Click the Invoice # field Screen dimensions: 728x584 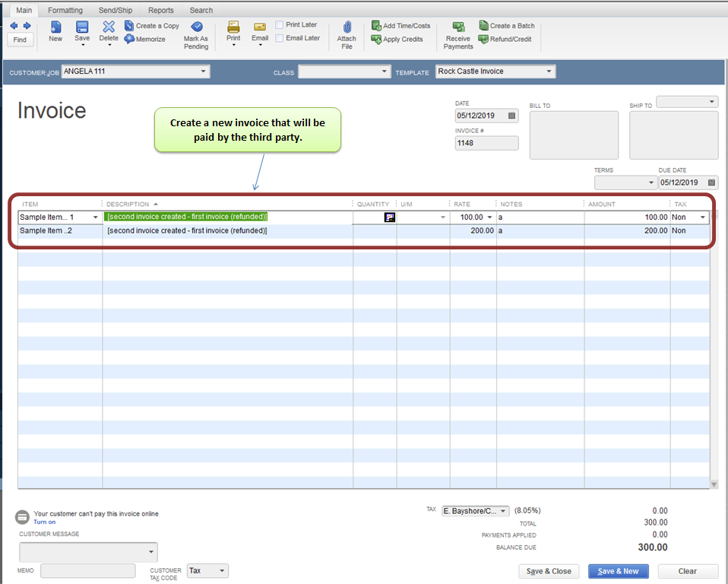486,143
